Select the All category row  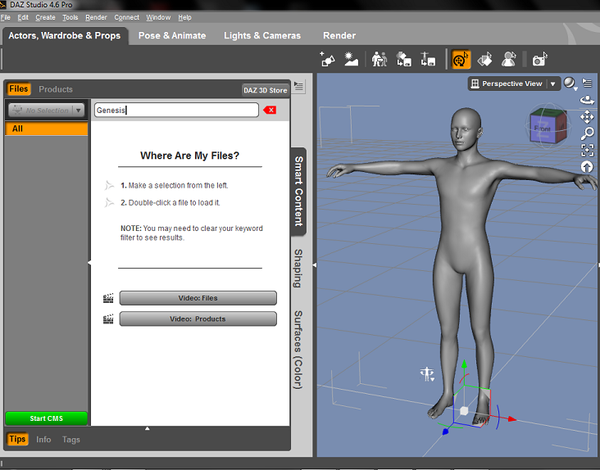pos(46,129)
